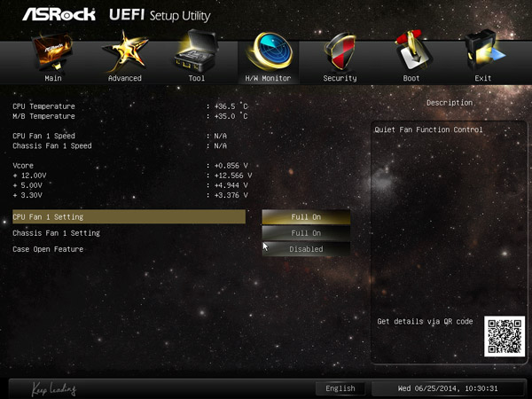The width and height of the screenshot is (532, 399).
Task: Select the Exit tab label
Action: tap(483, 78)
